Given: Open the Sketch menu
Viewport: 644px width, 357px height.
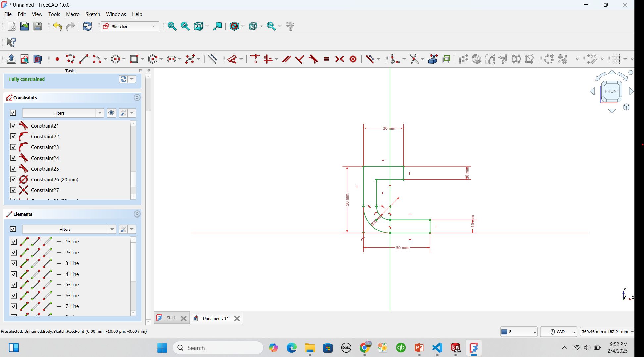Looking at the screenshot, I should tap(93, 14).
